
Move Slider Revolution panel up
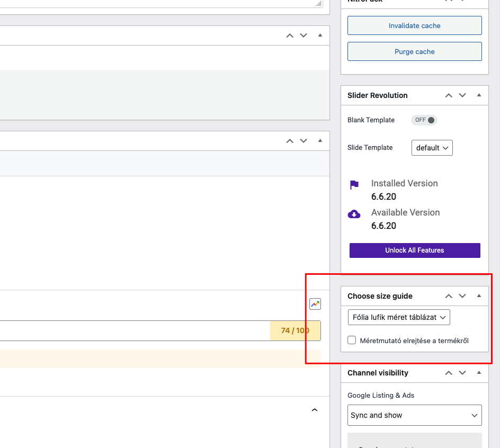pyautogui.click(x=449, y=95)
